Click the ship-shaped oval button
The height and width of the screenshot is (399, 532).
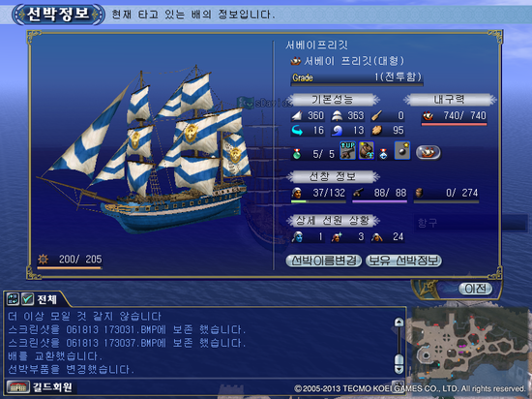429,152
